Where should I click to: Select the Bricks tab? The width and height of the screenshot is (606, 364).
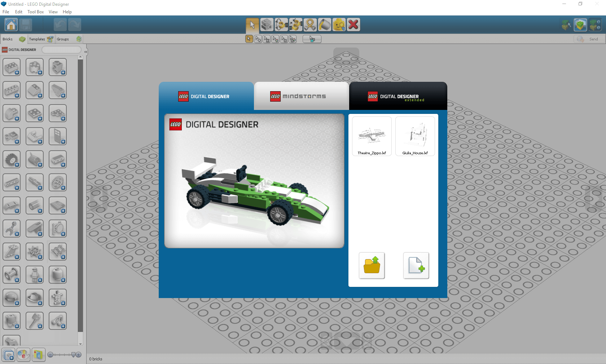point(14,39)
